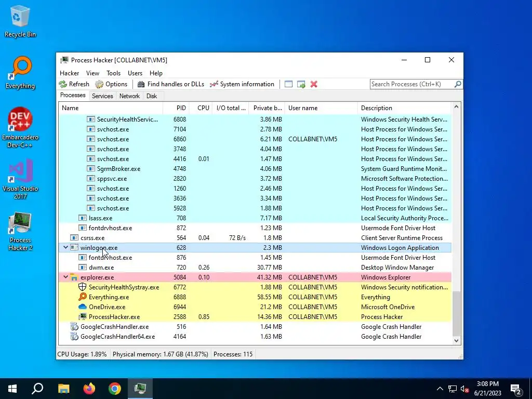Click the vertical scrollbar thumb

456,313
